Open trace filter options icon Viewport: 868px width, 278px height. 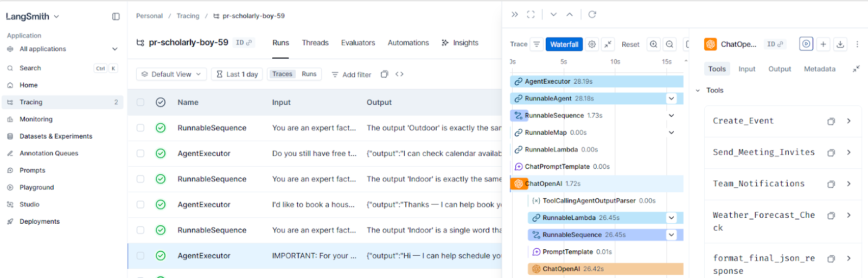point(537,45)
